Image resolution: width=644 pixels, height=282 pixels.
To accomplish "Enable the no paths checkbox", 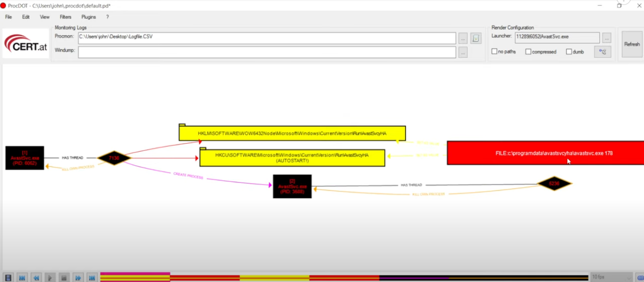I will click(x=494, y=52).
